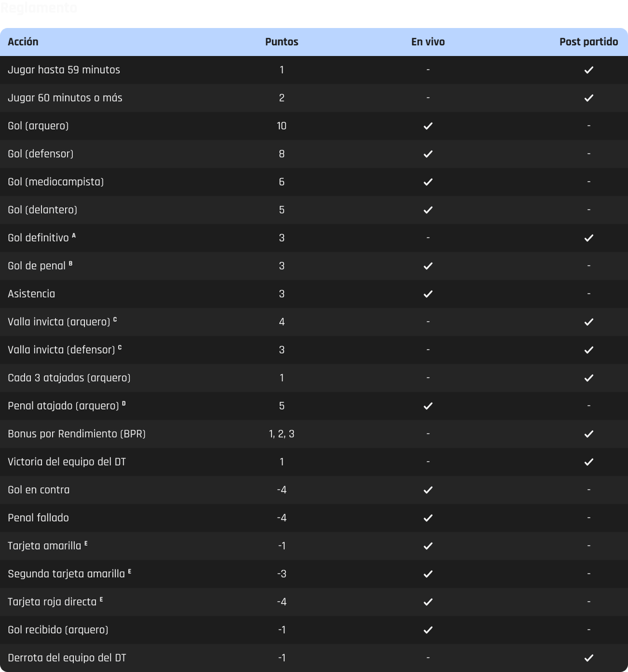Select the 'Gol de penal' row label

tap(37, 266)
